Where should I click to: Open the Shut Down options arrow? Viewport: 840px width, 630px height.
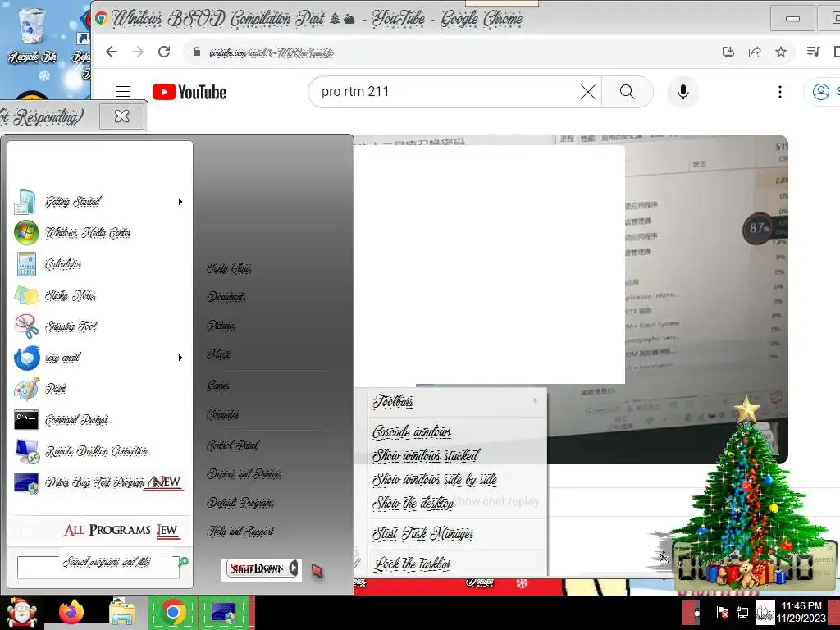pyautogui.click(x=294, y=568)
